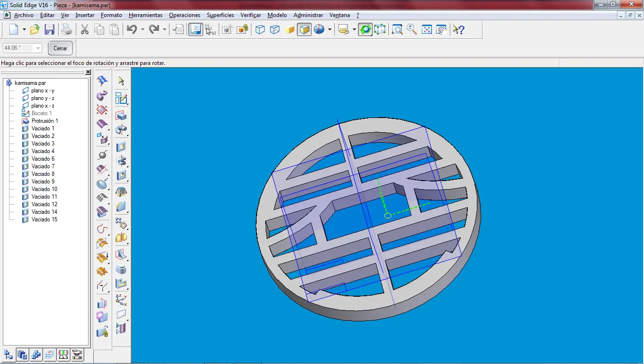Click the Cerrar button

(60, 48)
